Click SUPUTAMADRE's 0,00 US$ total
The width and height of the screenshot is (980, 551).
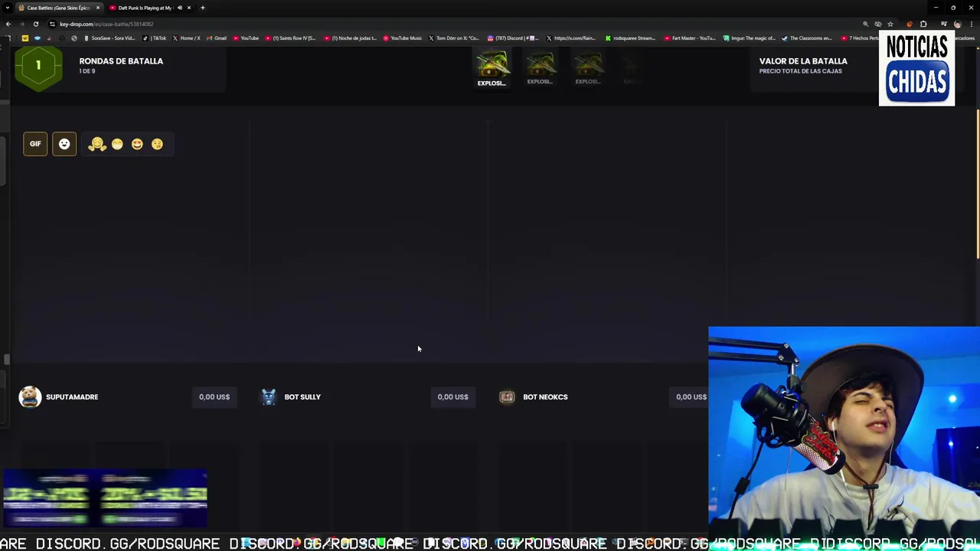(x=214, y=396)
